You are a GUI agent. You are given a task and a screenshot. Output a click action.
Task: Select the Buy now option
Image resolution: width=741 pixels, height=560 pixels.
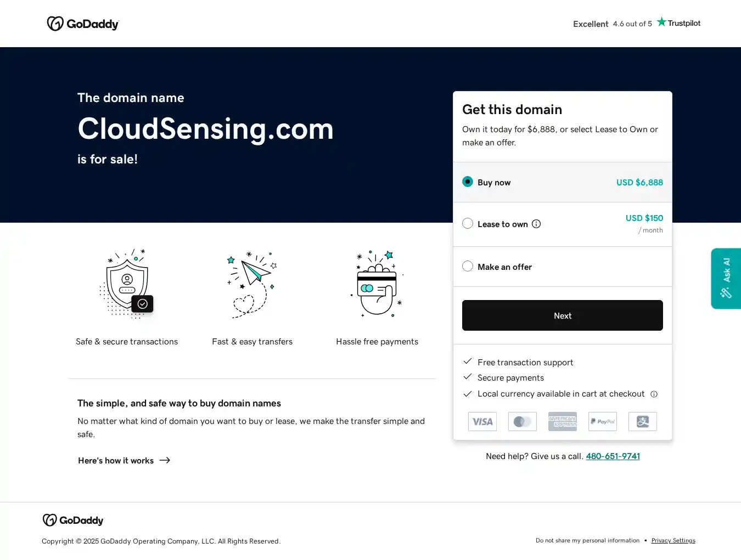click(x=468, y=182)
